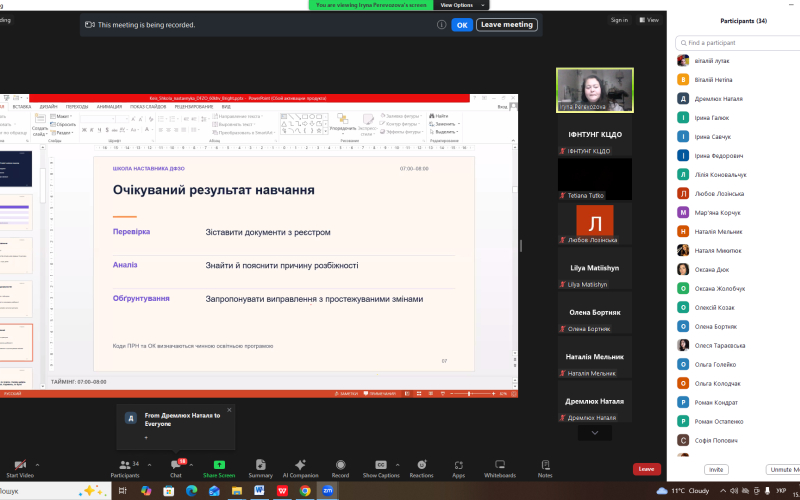Click the weather cloud icon
This screenshot has width=800, height=500.
click(x=662, y=491)
